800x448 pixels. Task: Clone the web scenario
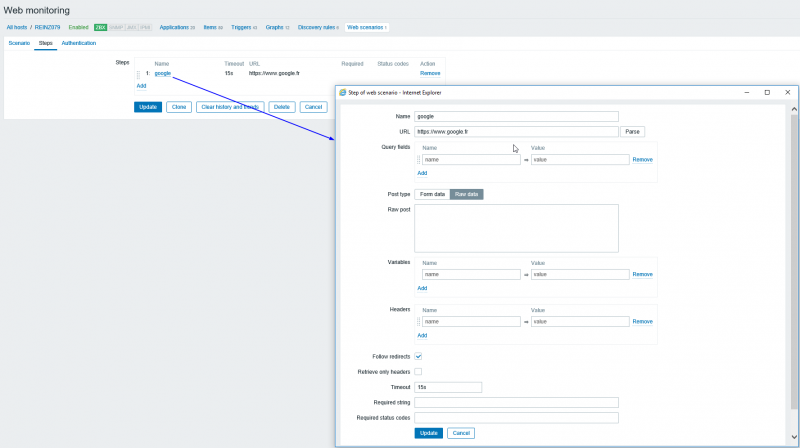point(179,107)
